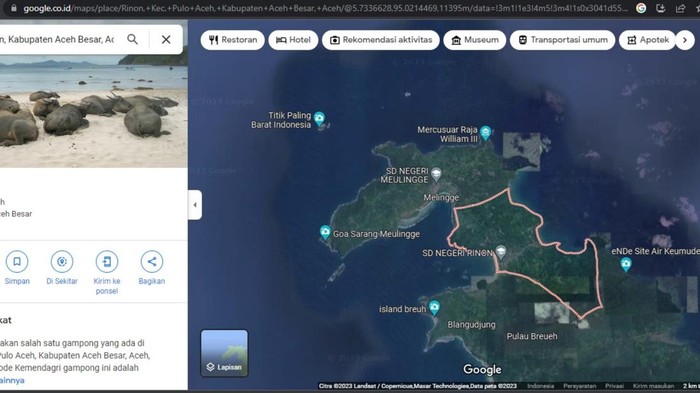Select the Restoran category chip

(x=233, y=40)
